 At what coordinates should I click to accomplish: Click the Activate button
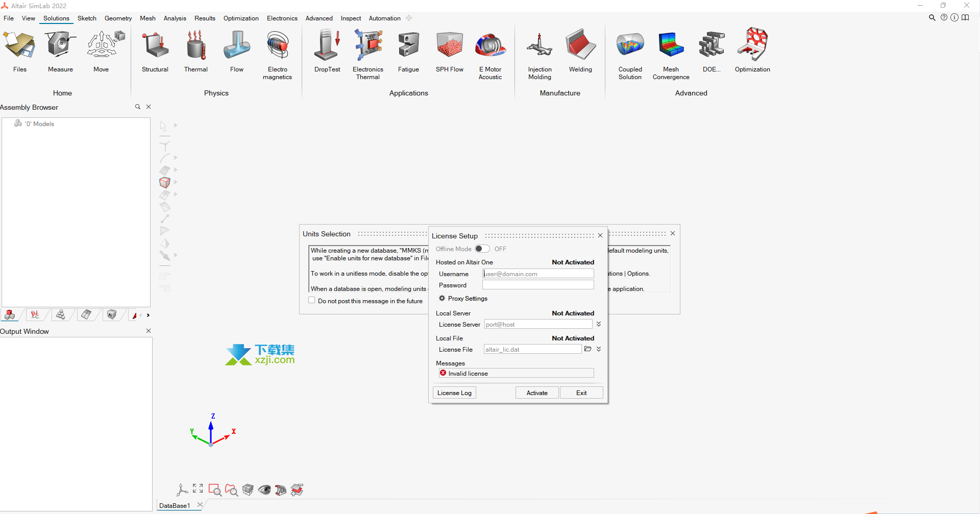click(537, 393)
